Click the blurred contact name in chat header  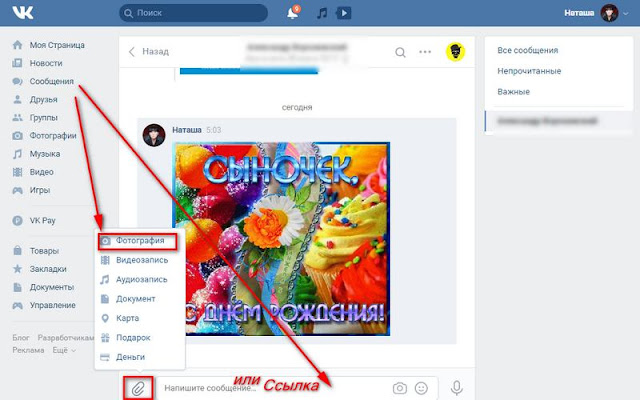(297, 47)
